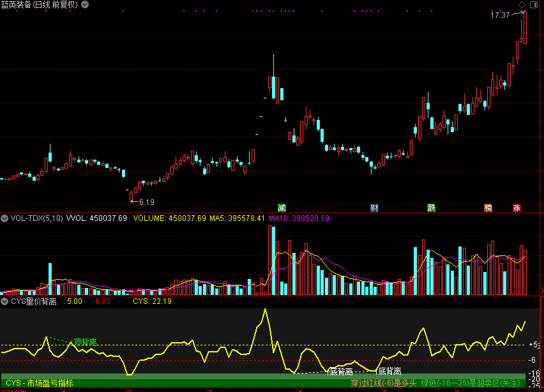This screenshot has width=544, height=392.
Task: Click the CYS: 22.19 value
Action: [153, 301]
